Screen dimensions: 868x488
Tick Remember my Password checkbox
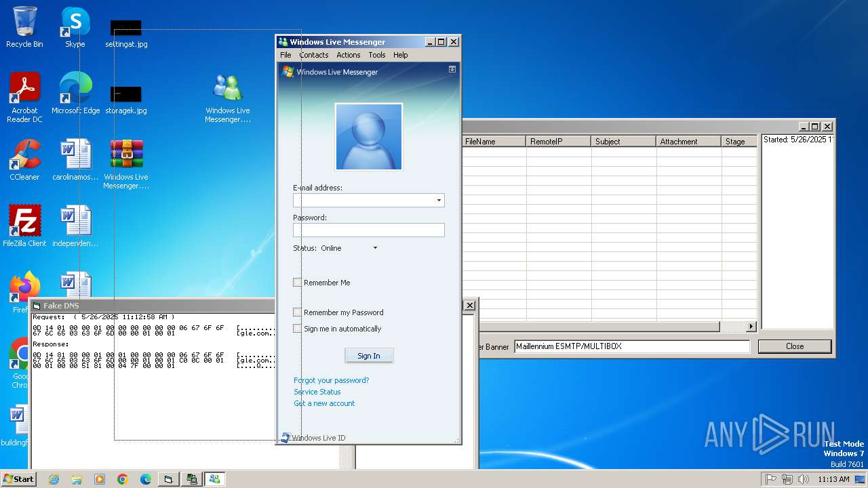coord(297,312)
